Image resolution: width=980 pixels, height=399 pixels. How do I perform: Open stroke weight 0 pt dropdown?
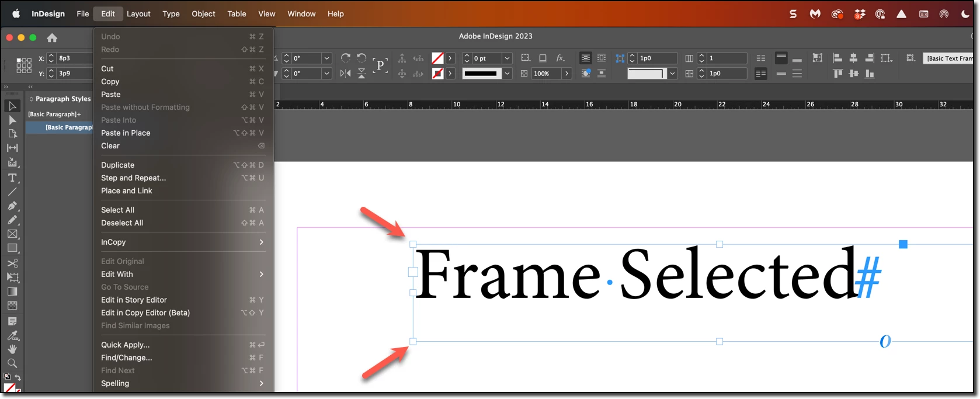(507, 58)
